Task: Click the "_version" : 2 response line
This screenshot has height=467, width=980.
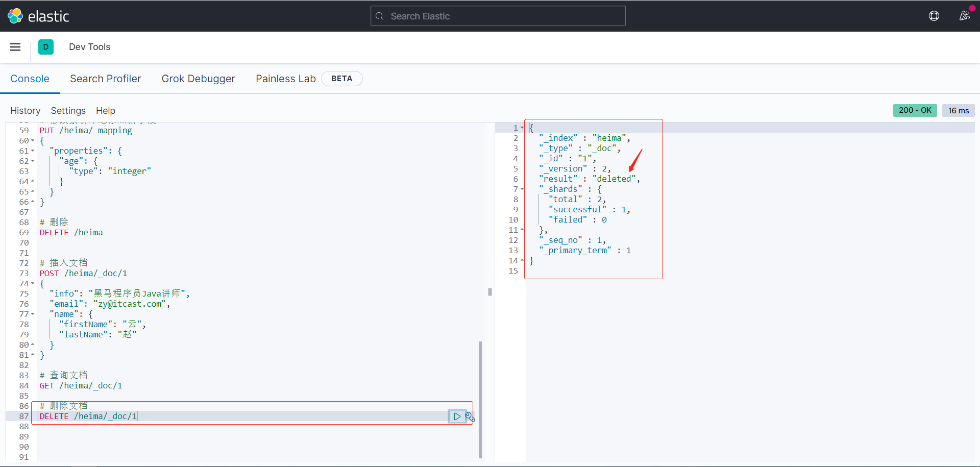Action: click(x=575, y=169)
